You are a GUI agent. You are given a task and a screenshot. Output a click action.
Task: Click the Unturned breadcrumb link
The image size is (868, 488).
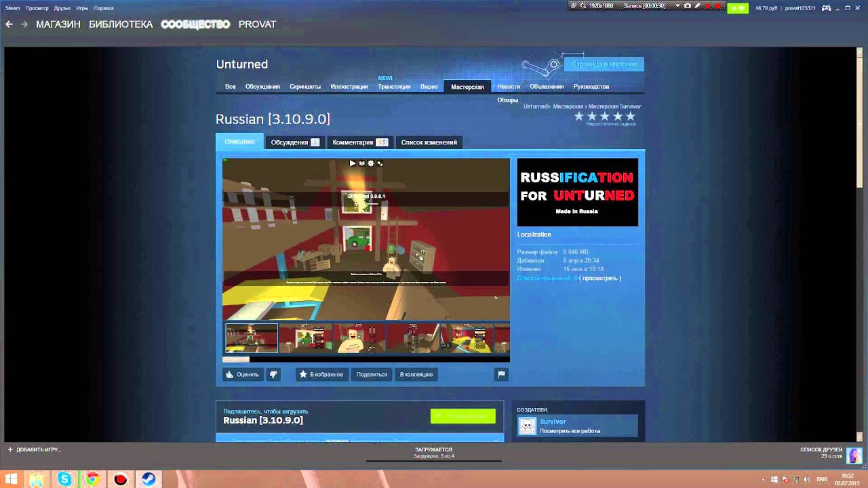tap(536, 106)
